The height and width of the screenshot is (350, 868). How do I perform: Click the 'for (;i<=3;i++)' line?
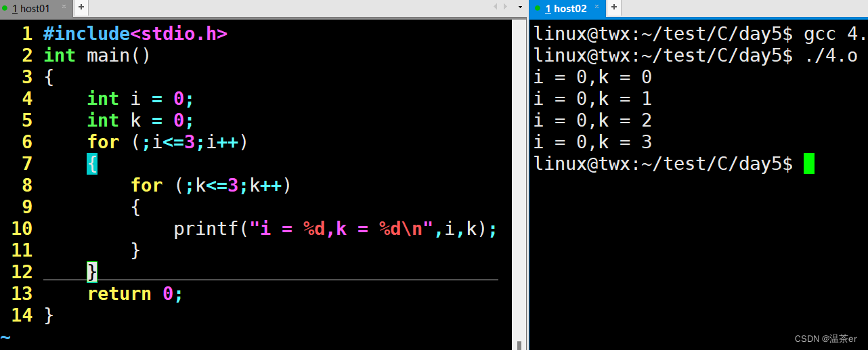pyautogui.click(x=168, y=142)
